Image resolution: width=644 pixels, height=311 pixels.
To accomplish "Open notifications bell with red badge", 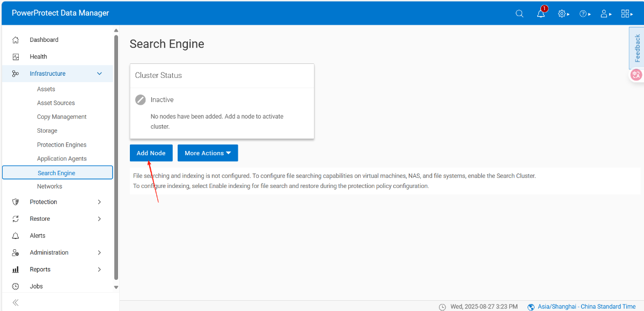I will [541, 13].
